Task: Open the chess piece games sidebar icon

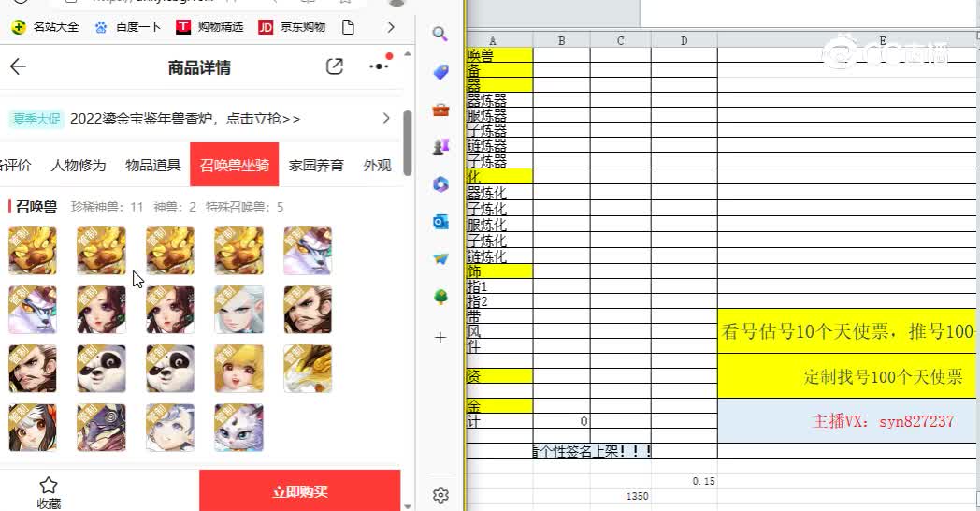Action: (440, 147)
